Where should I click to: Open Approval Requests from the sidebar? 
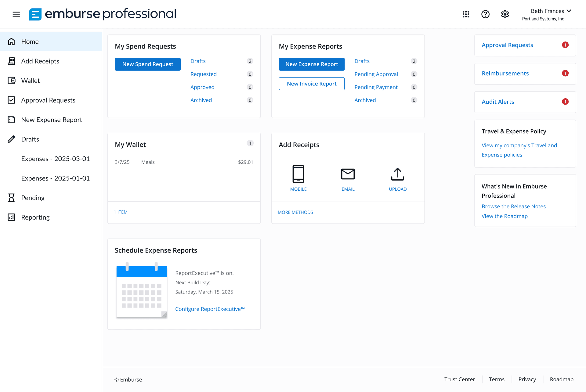point(12,100)
